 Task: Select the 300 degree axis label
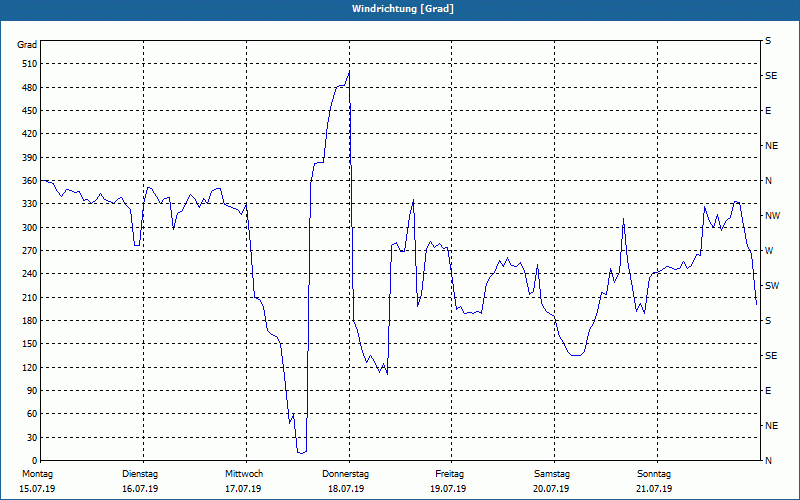point(31,228)
